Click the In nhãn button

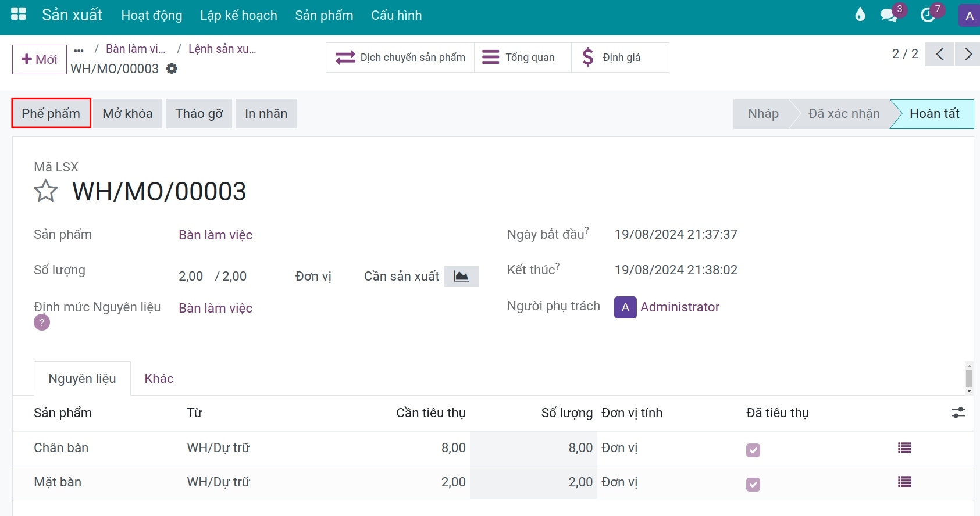click(266, 113)
